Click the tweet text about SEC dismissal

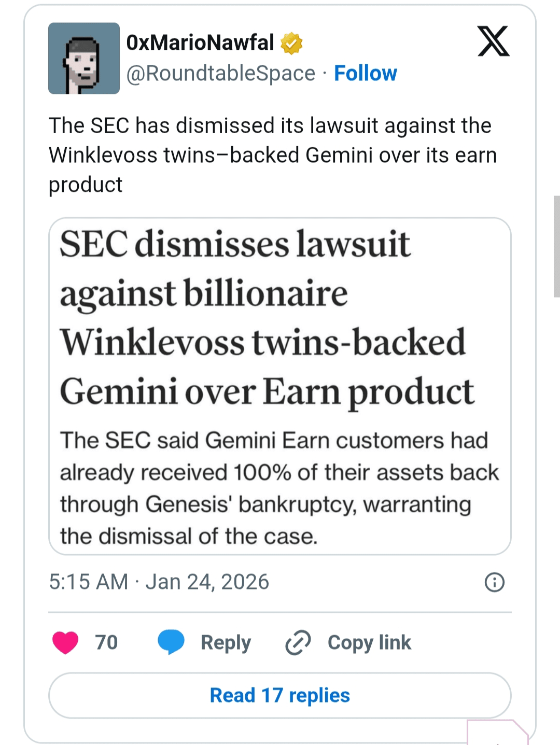pyautogui.click(x=273, y=155)
